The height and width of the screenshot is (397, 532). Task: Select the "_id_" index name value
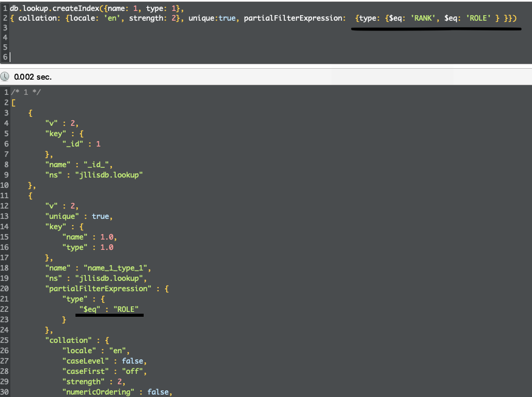[x=93, y=165]
